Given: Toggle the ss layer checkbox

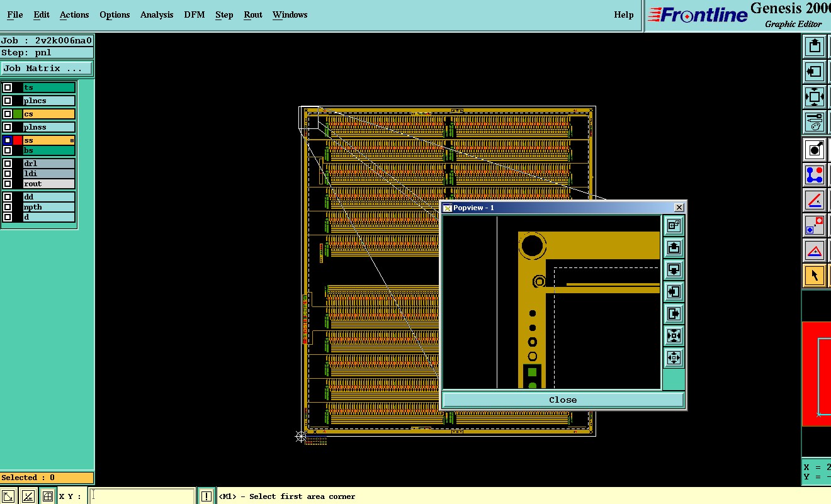Looking at the screenshot, I should tap(8, 140).
